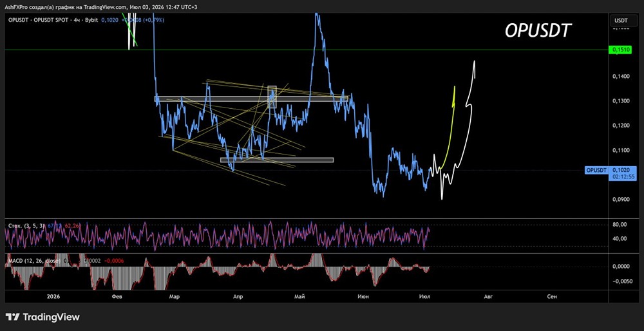Select the small vertical box near April peak
This screenshot has width=644, height=331.
pos(272,97)
